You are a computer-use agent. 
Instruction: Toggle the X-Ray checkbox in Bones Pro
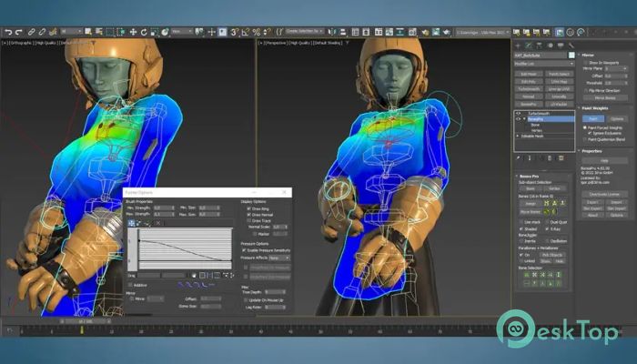[x=547, y=229]
